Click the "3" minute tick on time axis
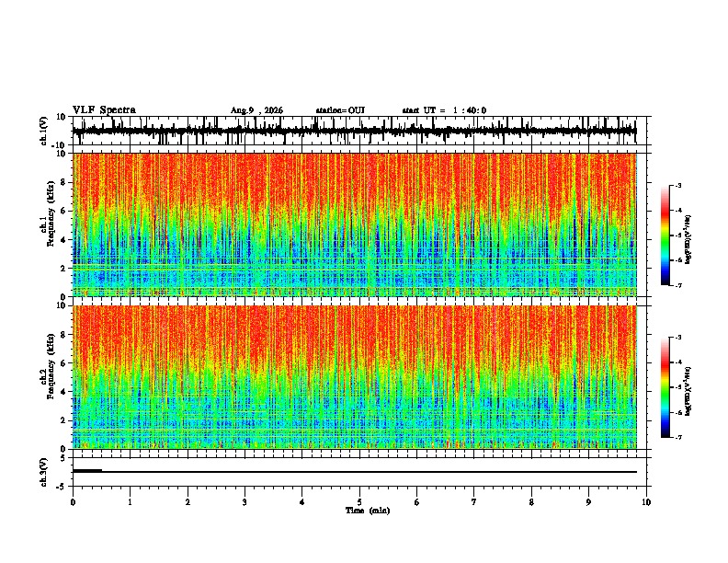This screenshot has height=563, width=728. 245,502
